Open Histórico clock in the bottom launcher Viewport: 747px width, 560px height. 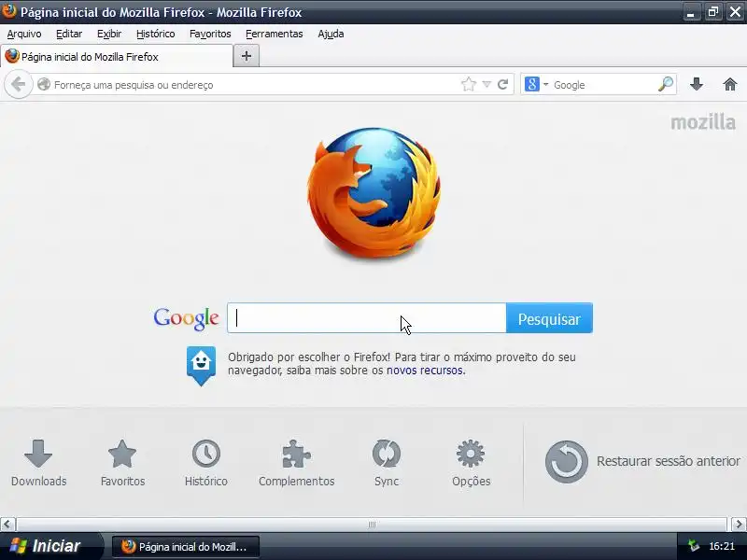pyautogui.click(x=205, y=463)
